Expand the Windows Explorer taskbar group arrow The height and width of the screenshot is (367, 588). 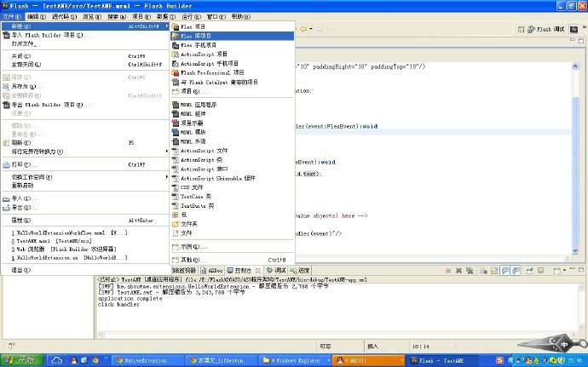(x=328, y=361)
